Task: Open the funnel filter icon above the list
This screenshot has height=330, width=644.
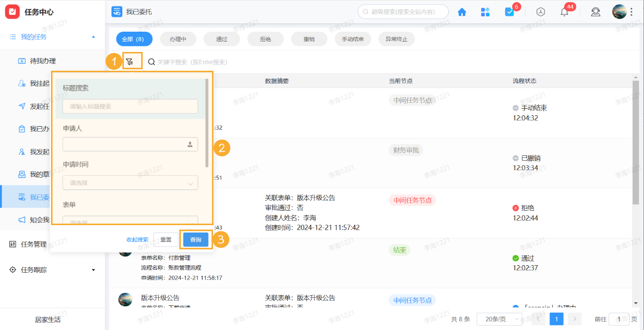Action: pos(132,61)
